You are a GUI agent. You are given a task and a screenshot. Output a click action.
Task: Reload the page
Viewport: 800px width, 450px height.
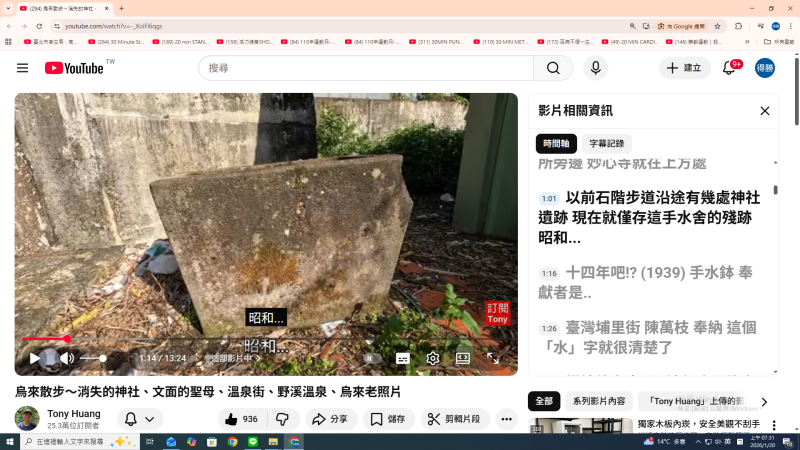39,26
